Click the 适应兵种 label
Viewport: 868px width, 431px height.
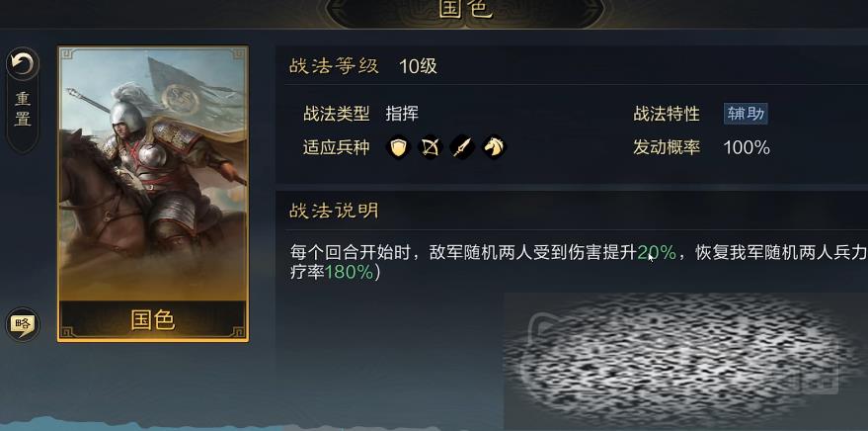[x=336, y=147]
